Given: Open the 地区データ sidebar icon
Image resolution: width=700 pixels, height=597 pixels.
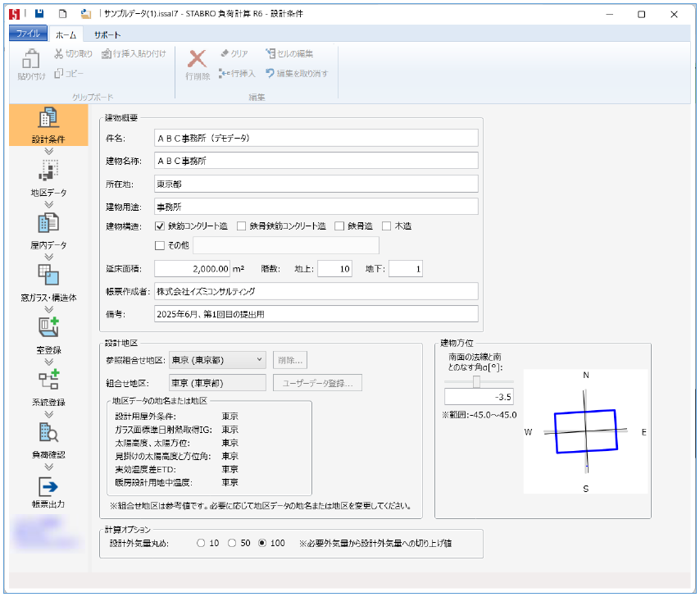Looking at the screenshot, I should pos(48,177).
